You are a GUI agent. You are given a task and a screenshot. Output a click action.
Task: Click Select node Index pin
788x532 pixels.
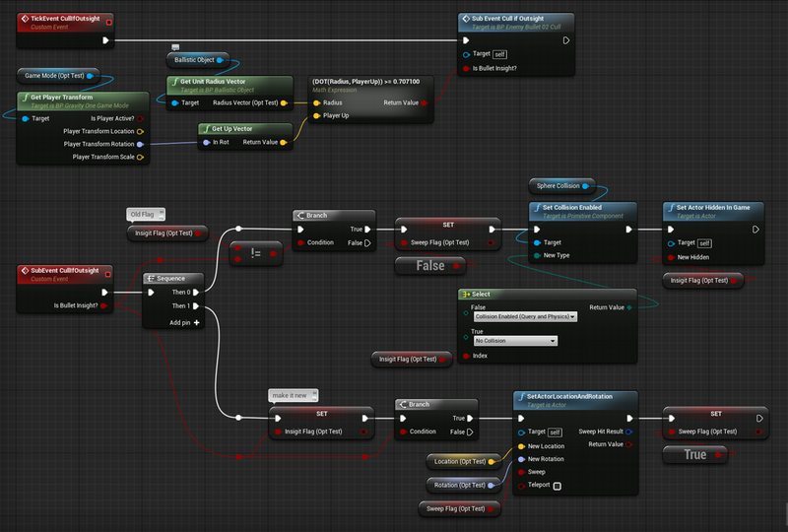pos(466,356)
